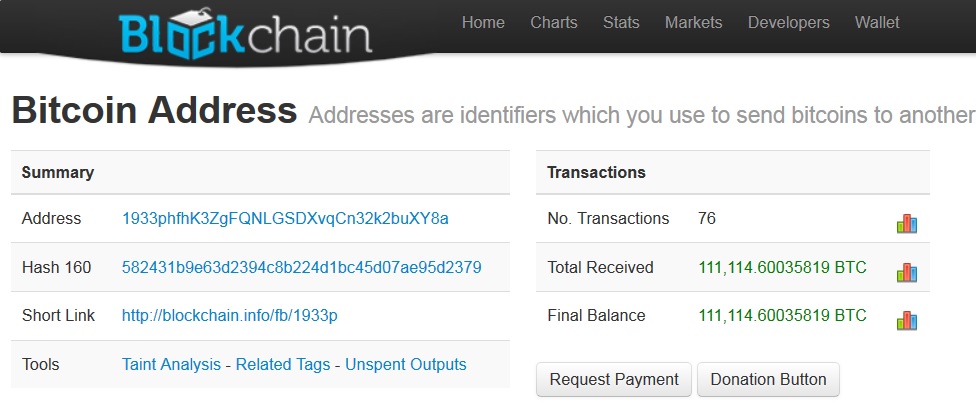Select the Final Balance BTC amount
976x416 pixels.
[782, 316]
